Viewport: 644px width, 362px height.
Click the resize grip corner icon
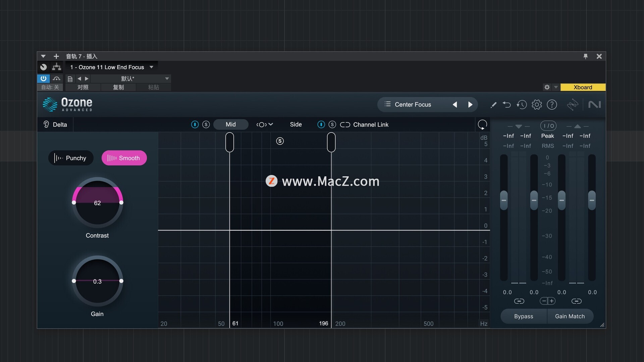[x=602, y=325]
